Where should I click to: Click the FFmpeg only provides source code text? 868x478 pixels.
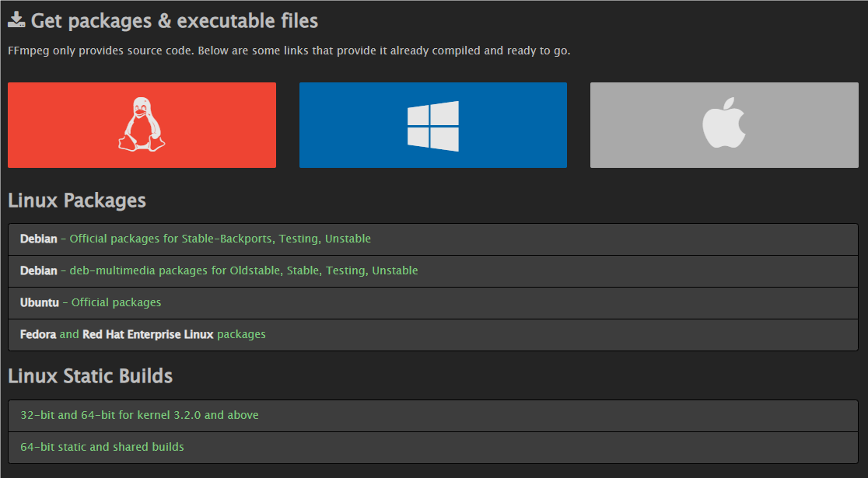click(289, 51)
